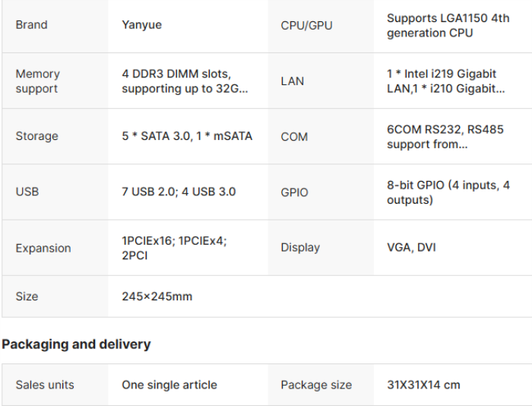
Task: Click the LGA1150 4th generation CPU text
Action: tap(448, 26)
